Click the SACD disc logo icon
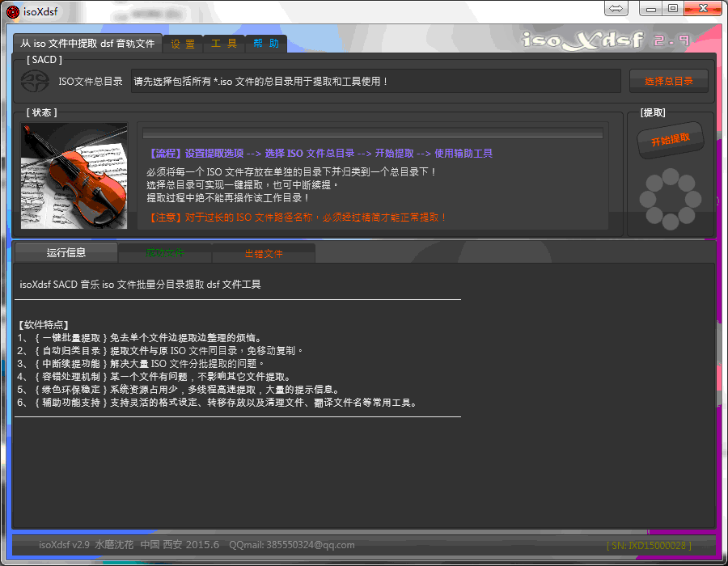The width and height of the screenshot is (728, 566). click(x=35, y=81)
